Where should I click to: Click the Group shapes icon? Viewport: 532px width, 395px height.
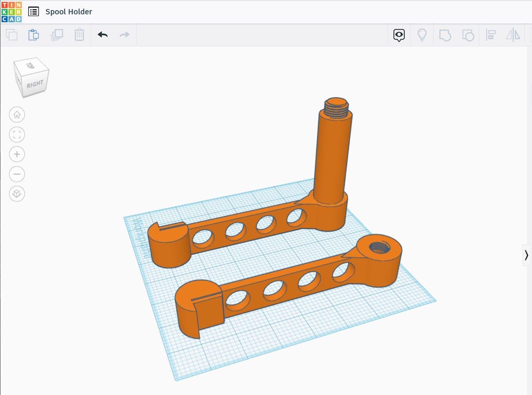click(x=445, y=35)
